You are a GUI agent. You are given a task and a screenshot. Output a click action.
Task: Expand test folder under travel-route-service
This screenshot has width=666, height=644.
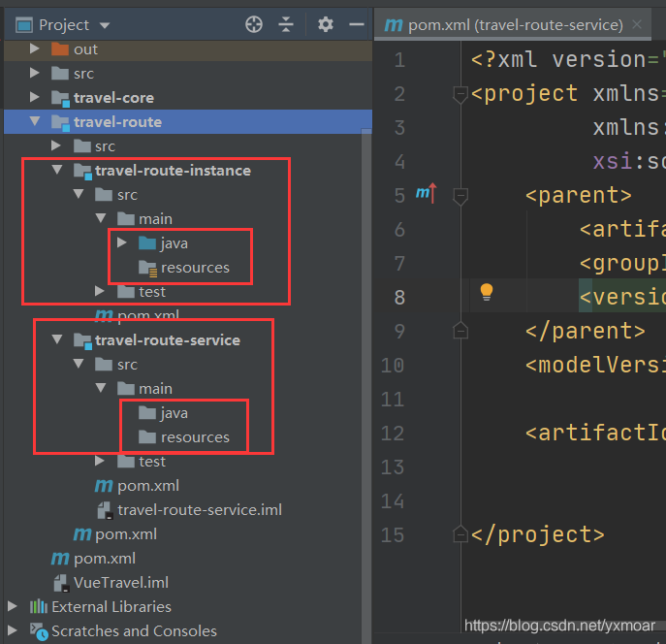pos(100,461)
